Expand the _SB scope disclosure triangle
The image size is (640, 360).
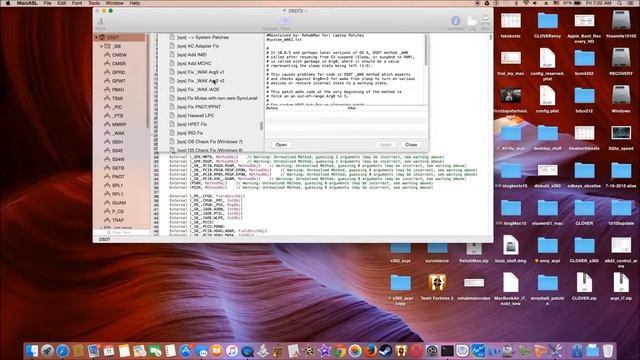click(101, 46)
